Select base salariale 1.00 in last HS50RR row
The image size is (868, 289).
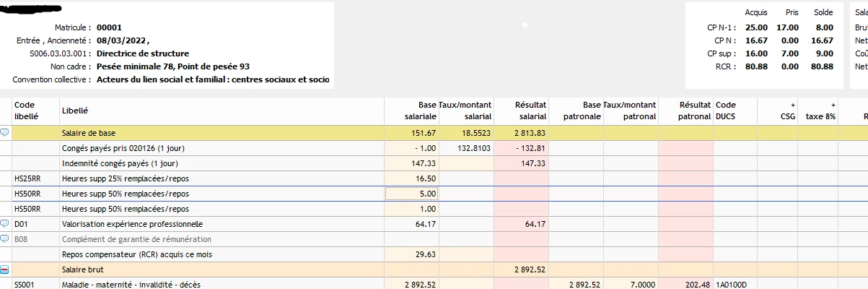click(412, 209)
